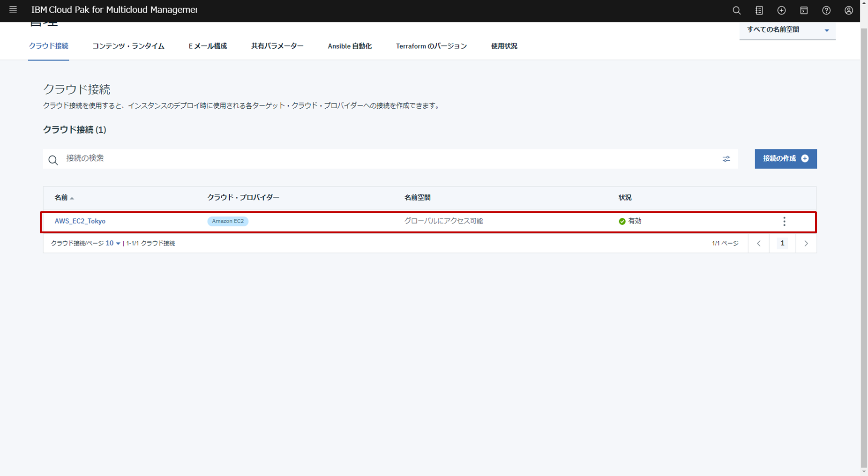868x476 pixels.
Task: Open the 共有パラメーター tab
Action: point(277,46)
